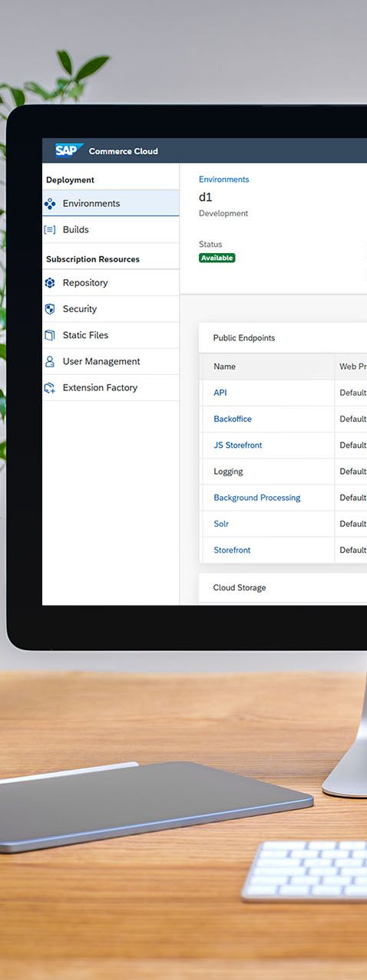This screenshot has height=980, width=367.
Task: Click the Logging row name
Action: pyautogui.click(x=228, y=472)
